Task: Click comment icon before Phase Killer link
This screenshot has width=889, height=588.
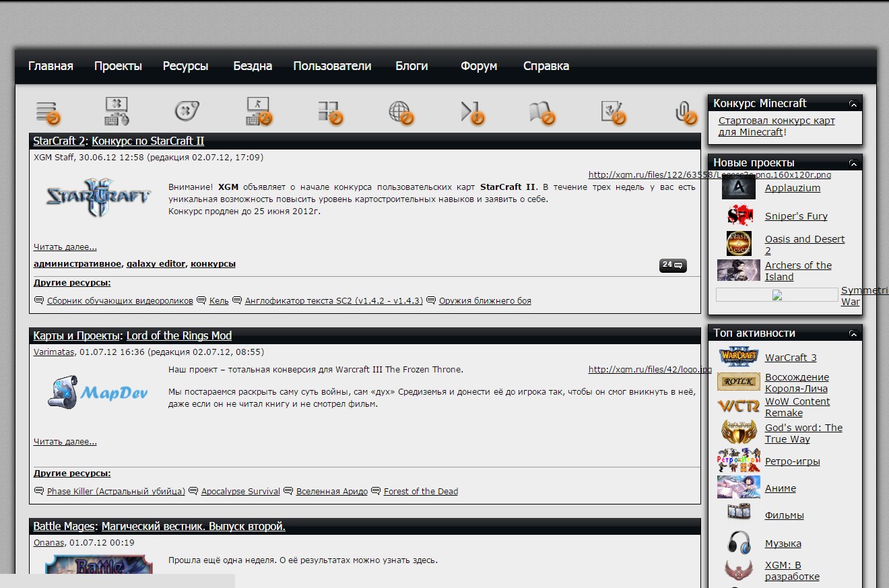Action: 39,492
